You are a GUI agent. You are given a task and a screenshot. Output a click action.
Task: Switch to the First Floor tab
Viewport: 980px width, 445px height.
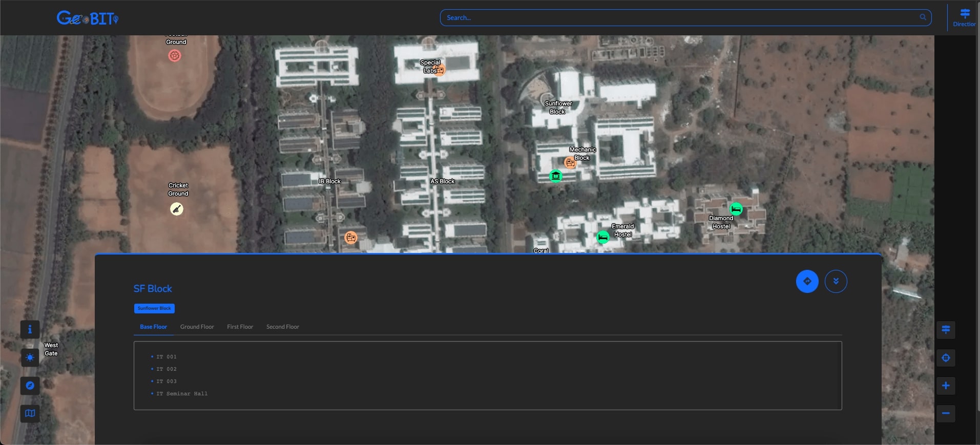click(240, 327)
